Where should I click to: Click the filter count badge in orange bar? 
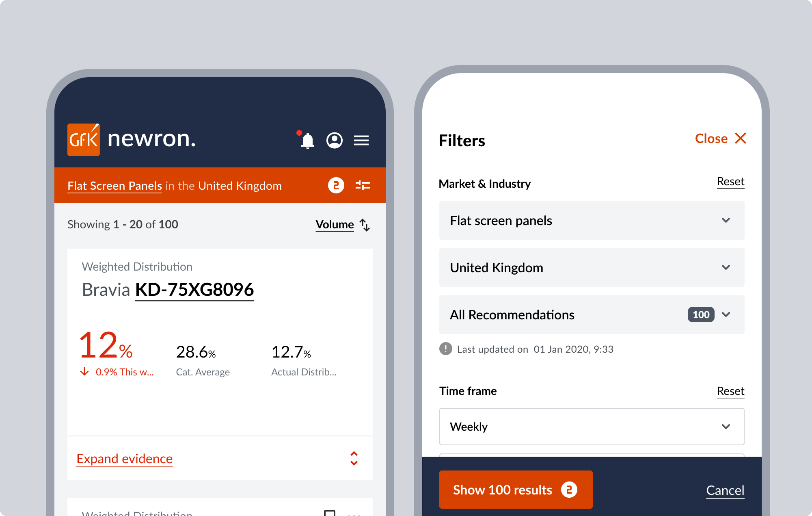(x=336, y=186)
